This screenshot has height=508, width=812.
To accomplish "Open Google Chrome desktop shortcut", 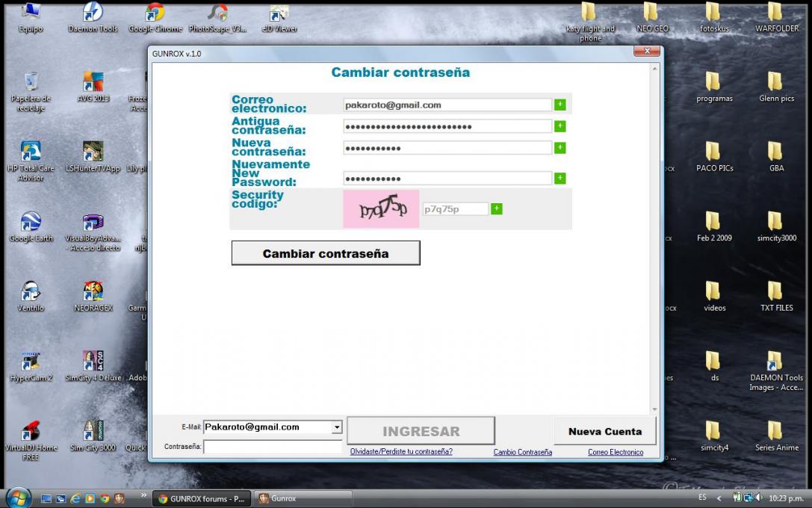I will tap(155, 16).
